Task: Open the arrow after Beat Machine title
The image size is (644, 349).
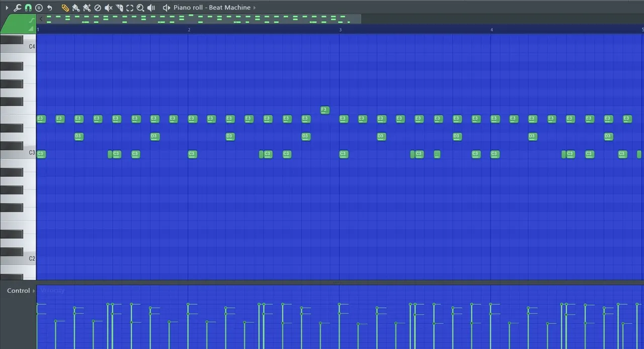Action: pyautogui.click(x=255, y=8)
